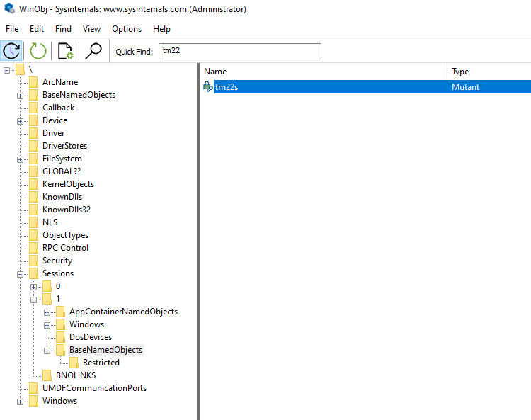Open Properties using the document-gear icon

tap(65, 51)
